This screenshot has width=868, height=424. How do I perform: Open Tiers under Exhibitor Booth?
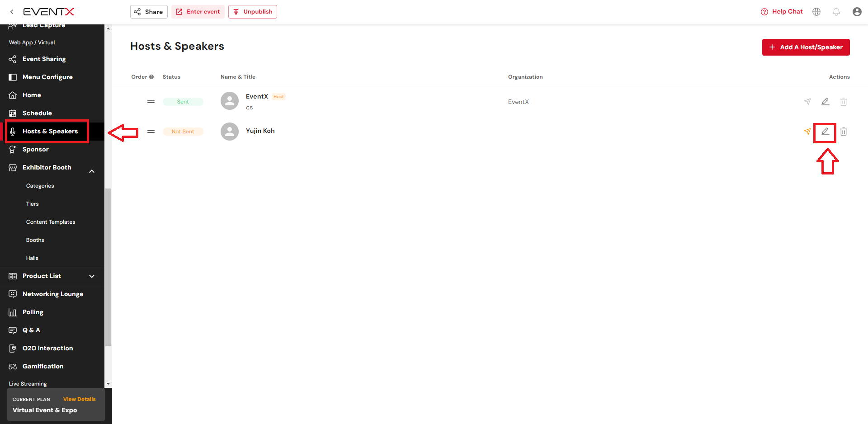[33, 204]
